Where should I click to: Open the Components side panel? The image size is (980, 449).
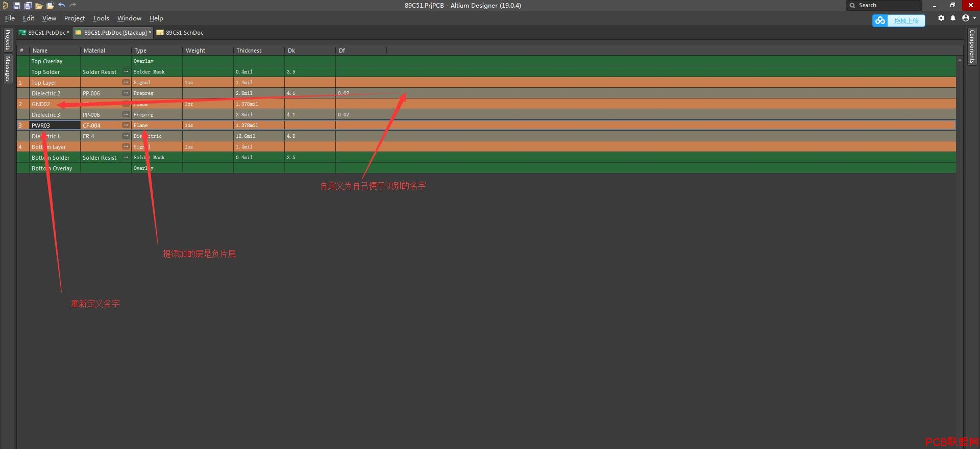click(972, 46)
